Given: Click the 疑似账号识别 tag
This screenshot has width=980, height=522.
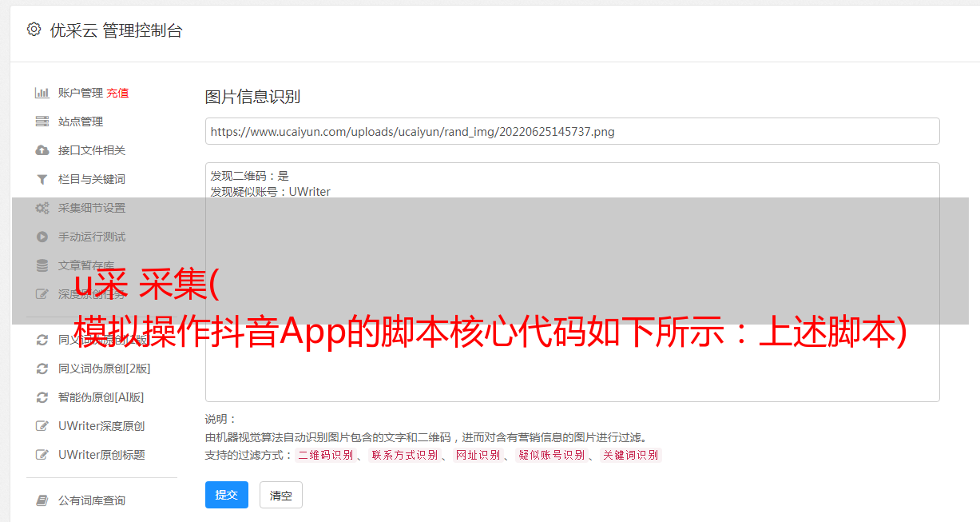Looking at the screenshot, I should [551, 455].
